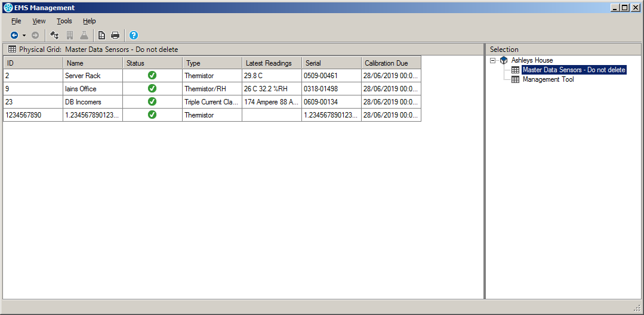
Task: Click the EMS Management title bar icon
Action: click(x=8, y=7)
